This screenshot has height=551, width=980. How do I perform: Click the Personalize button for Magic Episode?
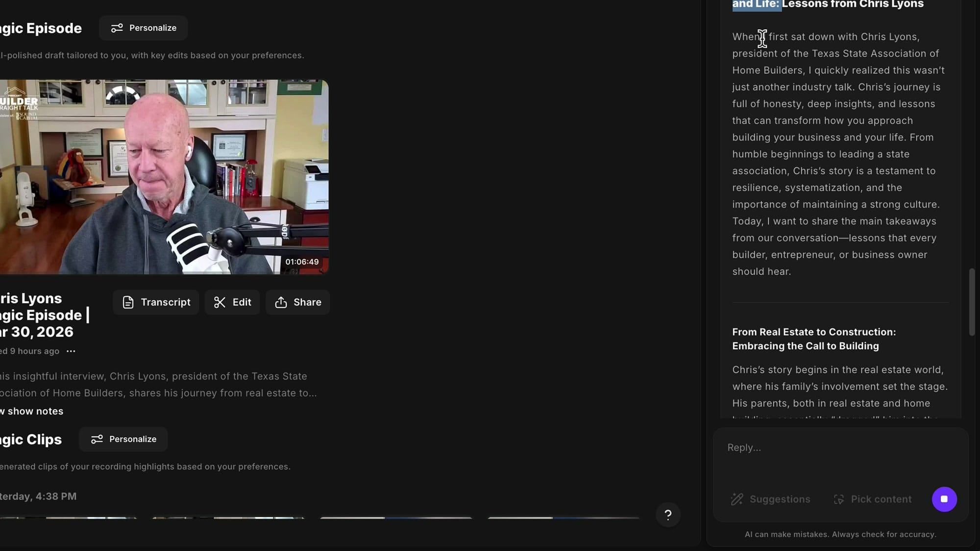click(x=143, y=28)
